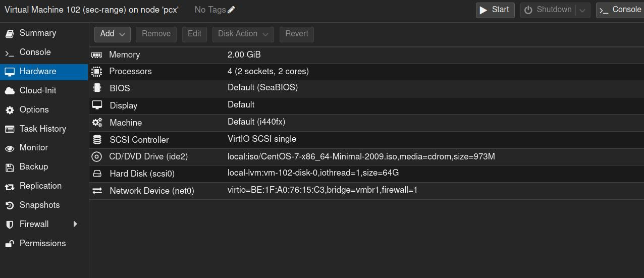Click the Network Device arrows icon

[x=97, y=191]
